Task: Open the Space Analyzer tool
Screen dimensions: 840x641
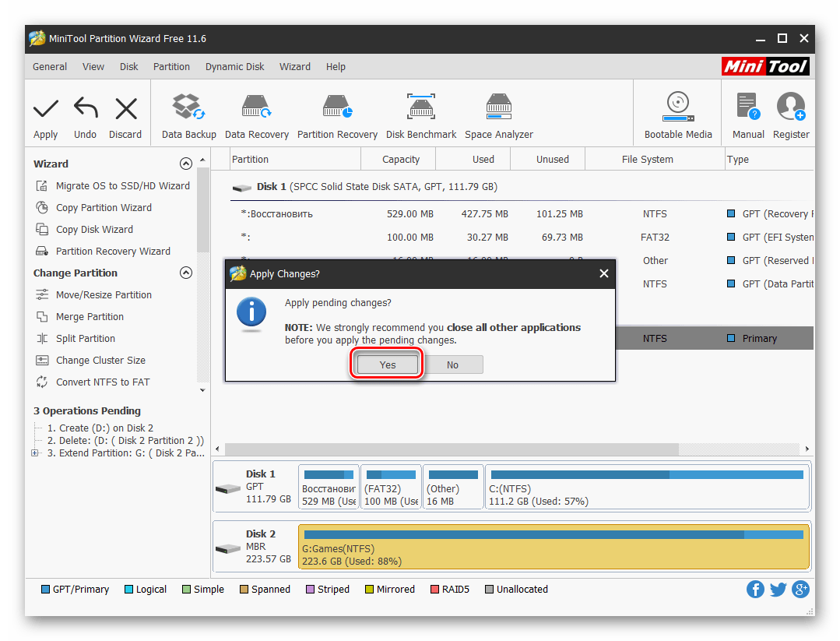Action: [x=498, y=109]
